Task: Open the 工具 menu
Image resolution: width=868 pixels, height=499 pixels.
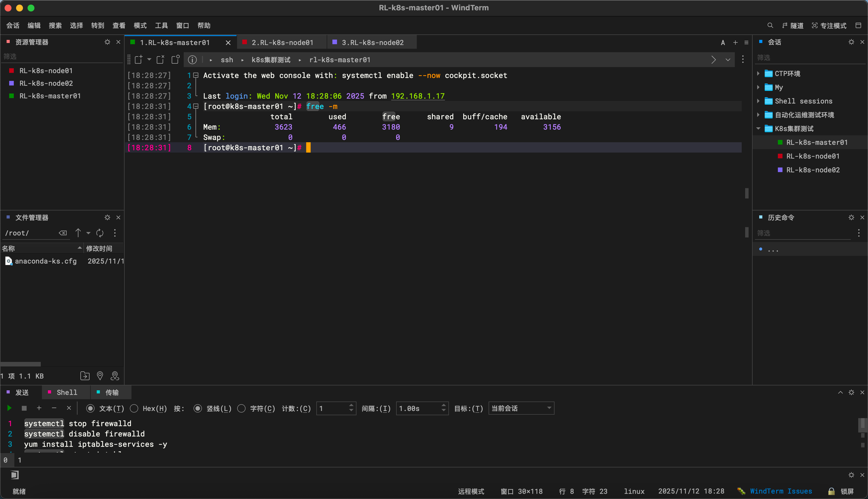Action: pos(161,26)
